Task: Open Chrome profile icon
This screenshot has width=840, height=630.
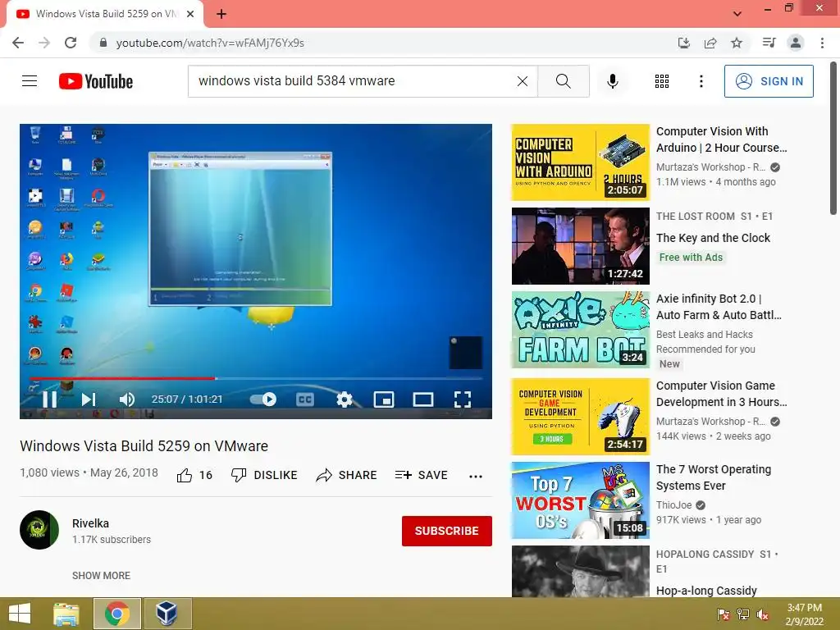Action: click(x=796, y=43)
